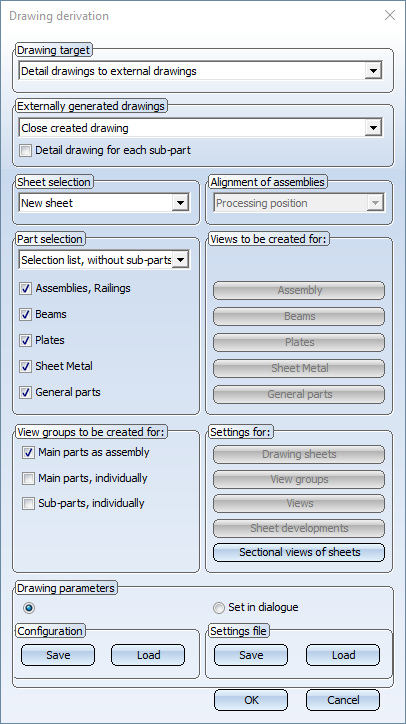
Task: Enable Detail drawing for each sub-part
Action: (x=26, y=151)
